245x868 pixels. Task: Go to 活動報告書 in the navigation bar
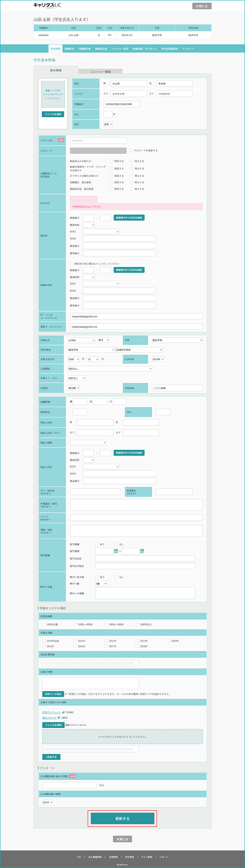85,49
